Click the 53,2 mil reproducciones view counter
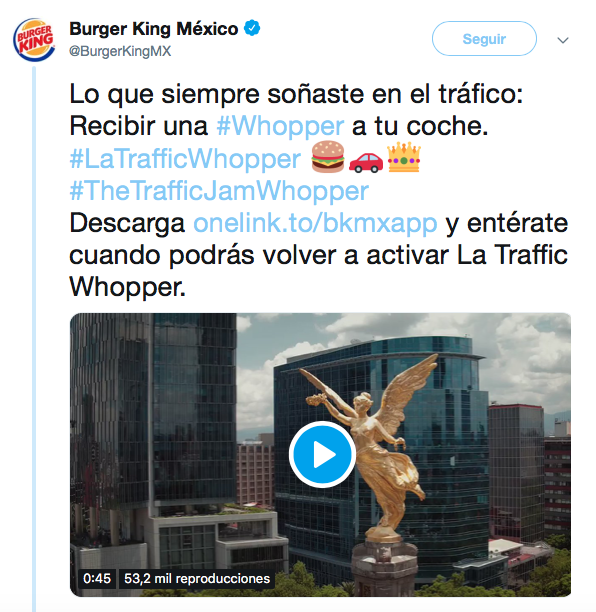Viewport: 596px width, 612px height. click(197, 578)
